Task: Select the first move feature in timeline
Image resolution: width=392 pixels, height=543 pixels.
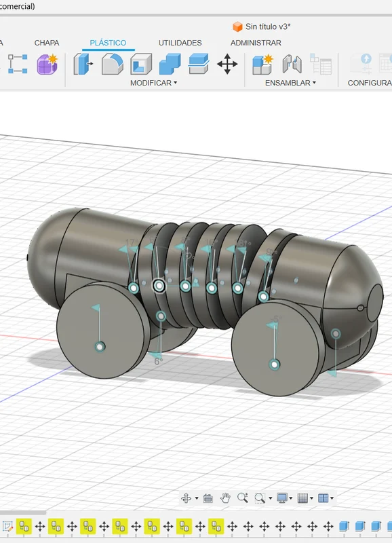Action: [x=40, y=527]
